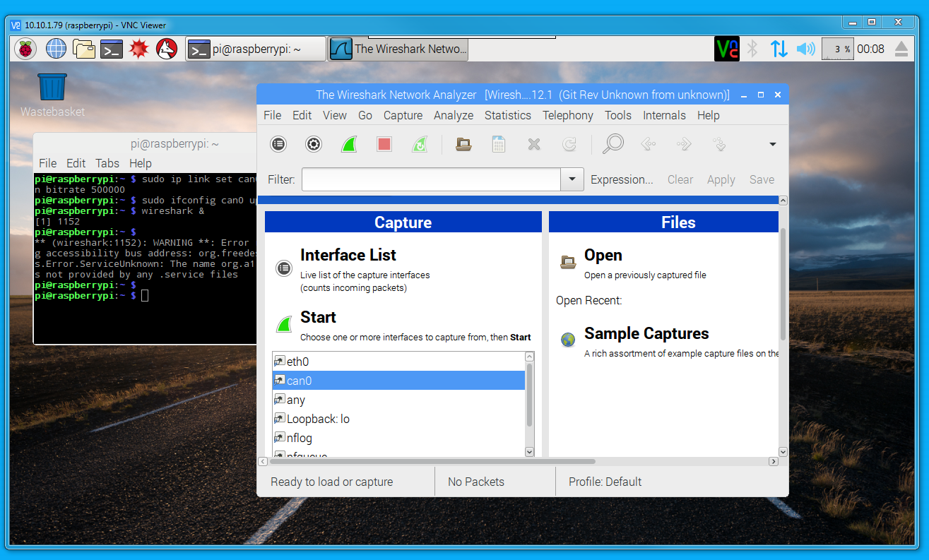Viewport: 929px width, 560px height.
Task: Save the current filter
Action: (762, 179)
